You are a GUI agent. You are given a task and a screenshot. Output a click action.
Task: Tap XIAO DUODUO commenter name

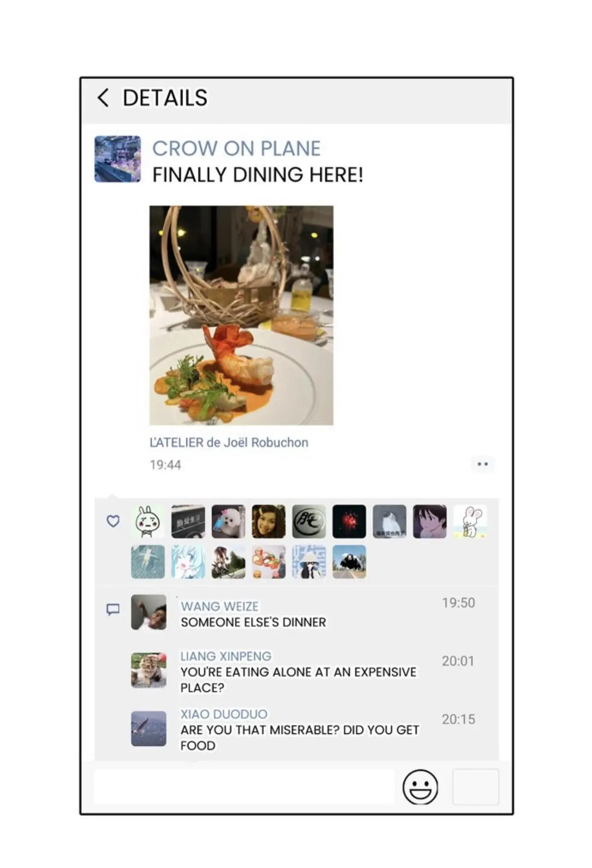pyautogui.click(x=224, y=714)
